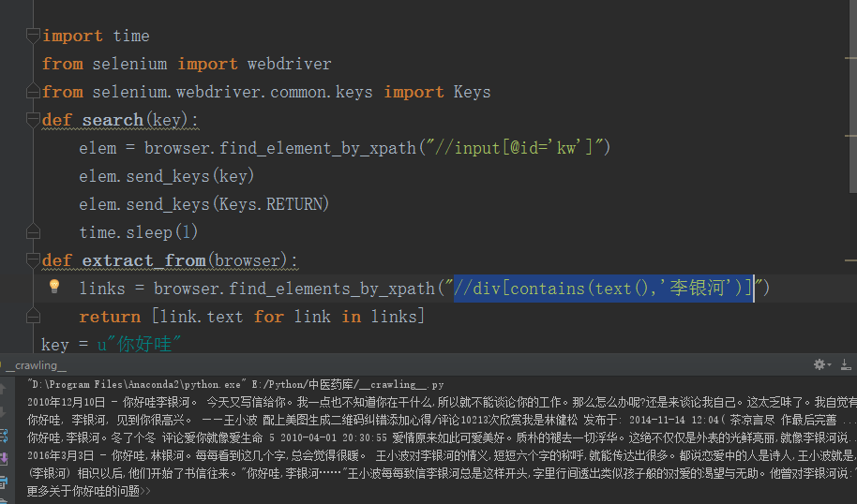Open the run panel gear settings
The width and height of the screenshot is (857, 504).
(819, 364)
